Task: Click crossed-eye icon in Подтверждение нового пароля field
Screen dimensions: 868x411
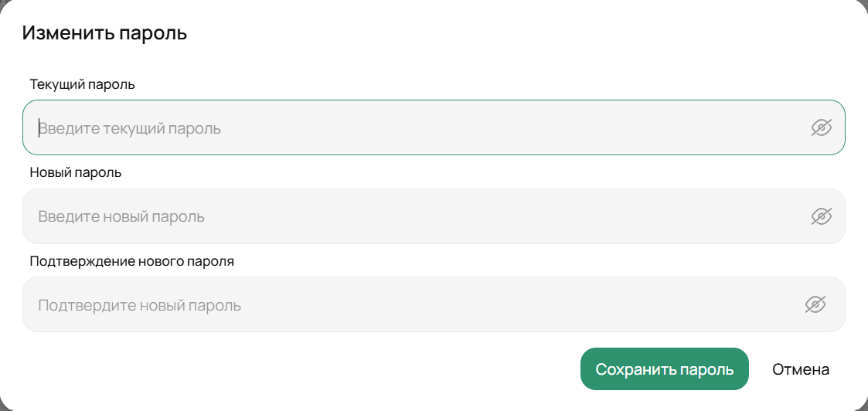Action: point(815,305)
